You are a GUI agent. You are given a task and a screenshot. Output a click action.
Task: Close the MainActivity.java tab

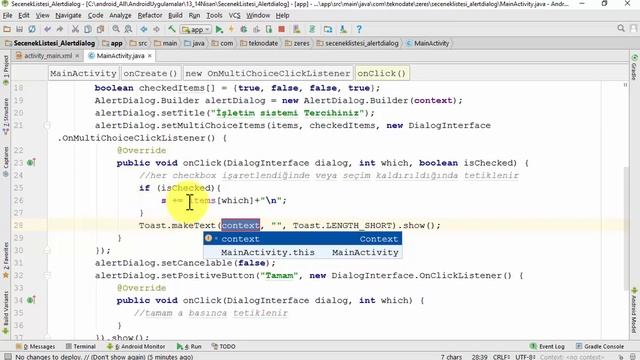tap(150, 56)
